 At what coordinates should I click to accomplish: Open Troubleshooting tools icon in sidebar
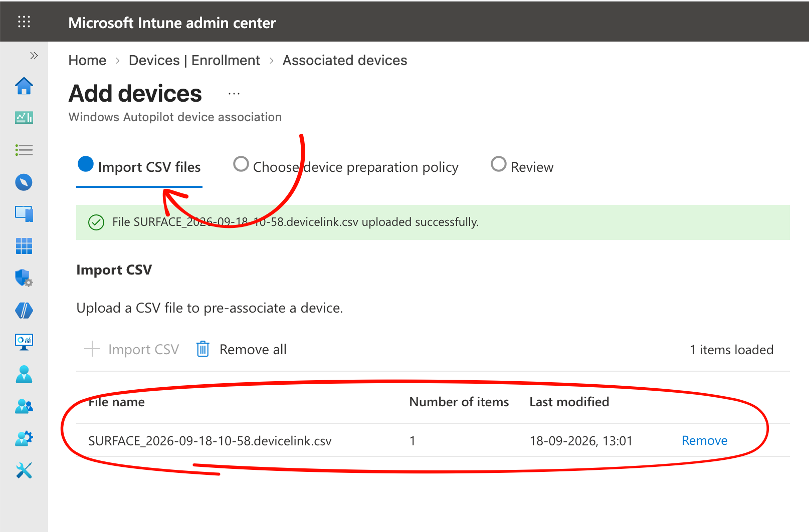[24, 470]
